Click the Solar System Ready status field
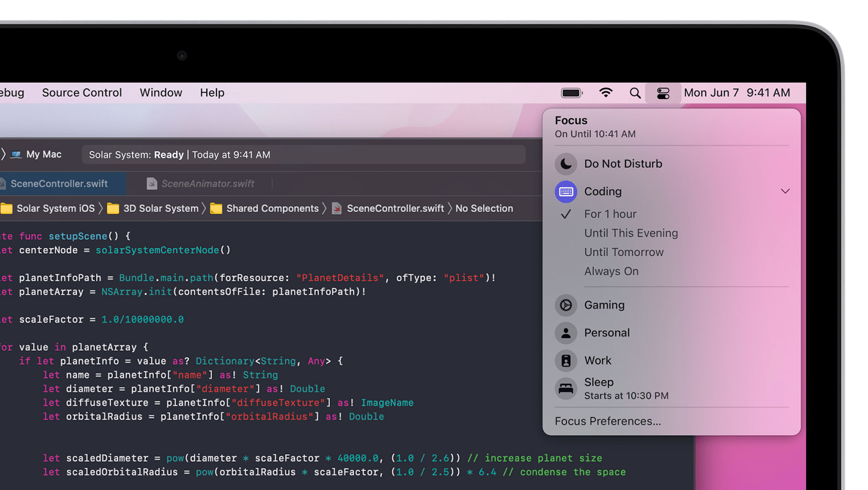868x490 pixels. (303, 155)
